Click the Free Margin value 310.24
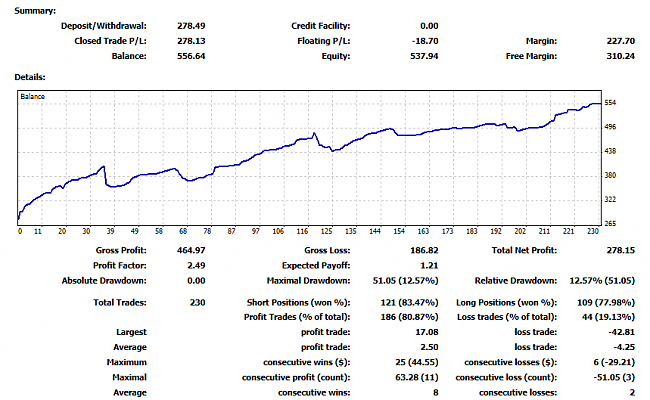 pyautogui.click(x=621, y=56)
